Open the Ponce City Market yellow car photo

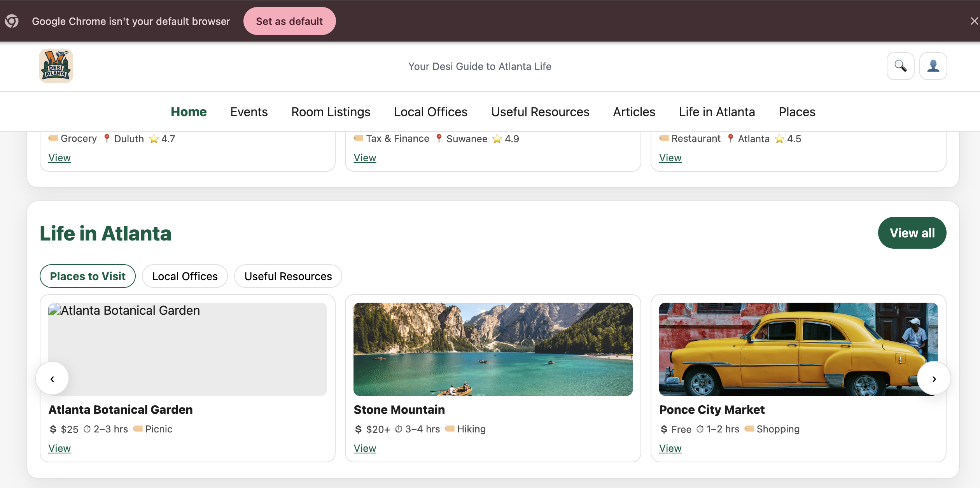(798, 349)
